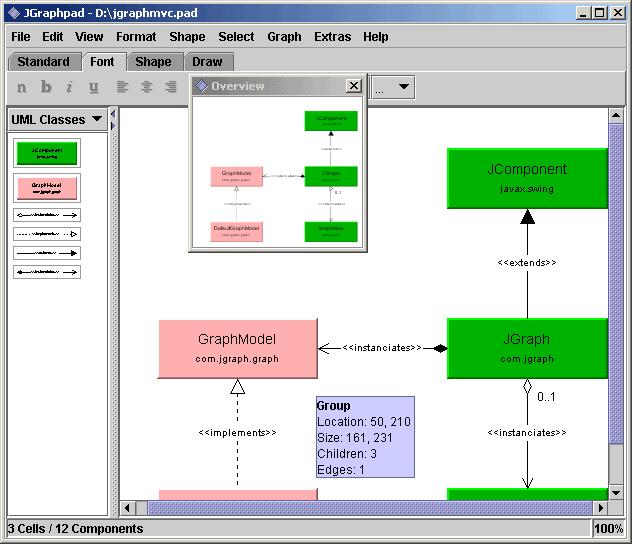Click DefaultGraphModel in the Overview miniature
Viewport: 632px width, 544px height.
click(x=237, y=232)
